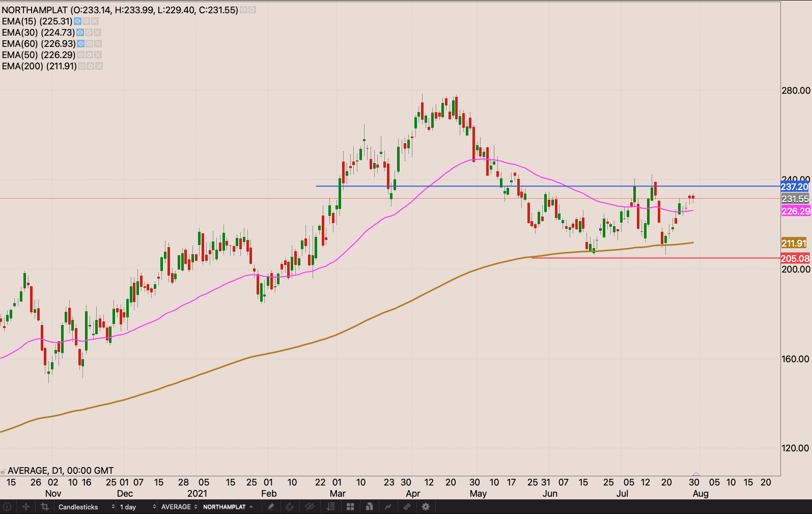Open the pencil drawing tool
The image size is (812, 514).
271,507
